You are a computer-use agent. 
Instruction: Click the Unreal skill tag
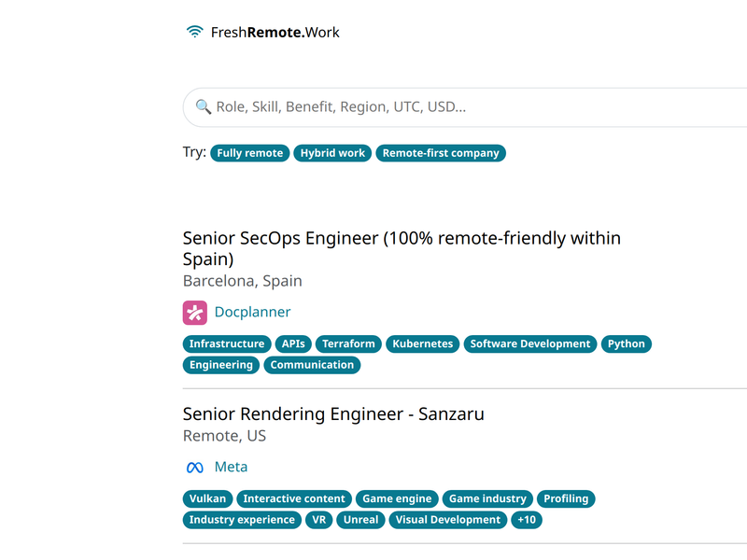[x=360, y=520]
